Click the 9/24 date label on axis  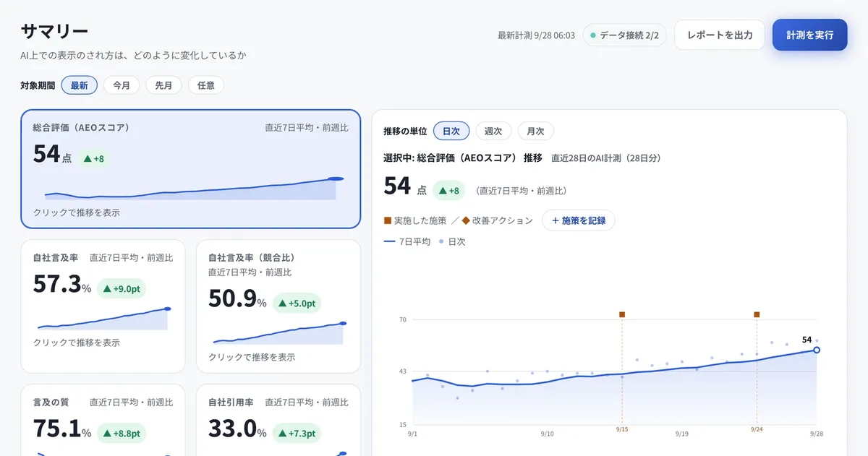(757, 429)
